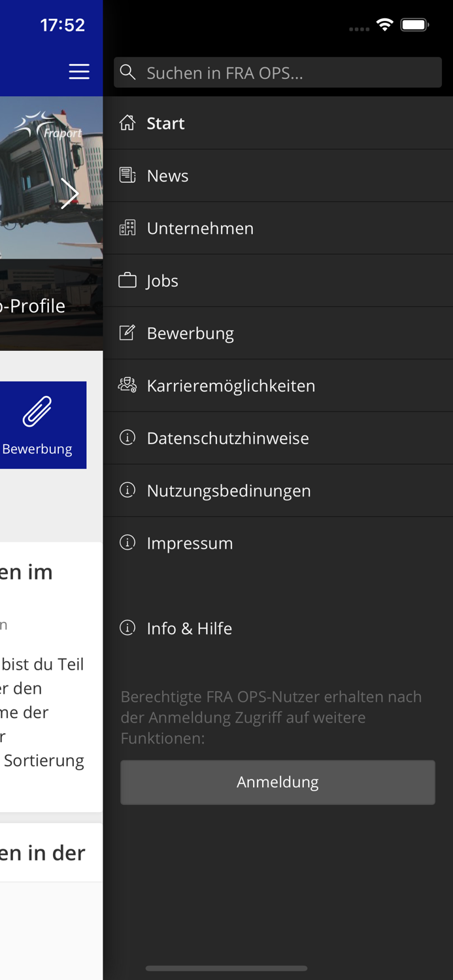Close the drawer via hamburger menu

pos(78,72)
